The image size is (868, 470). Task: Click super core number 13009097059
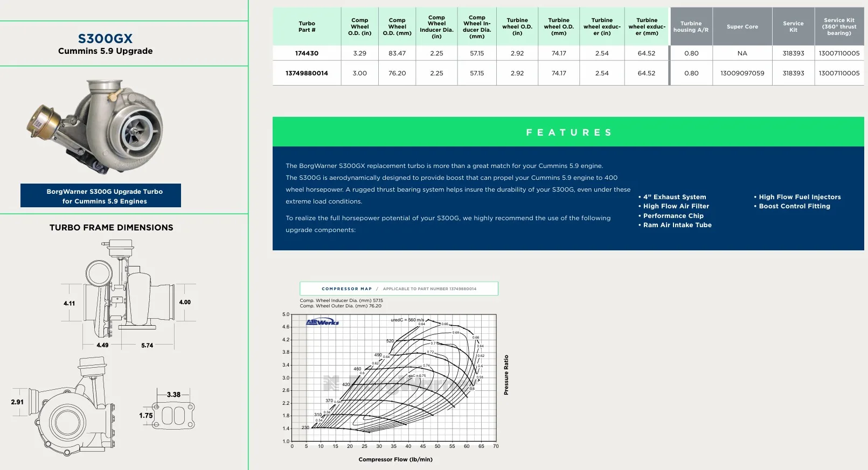click(x=742, y=73)
